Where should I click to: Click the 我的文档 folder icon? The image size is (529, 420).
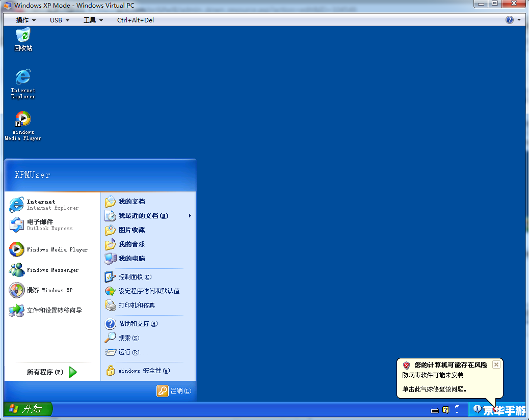pos(110,202)
